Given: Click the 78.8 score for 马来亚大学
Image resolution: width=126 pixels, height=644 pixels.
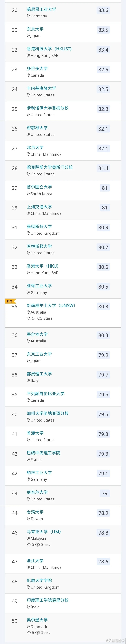Looking at the screenshot, I should tap(103, 533).
